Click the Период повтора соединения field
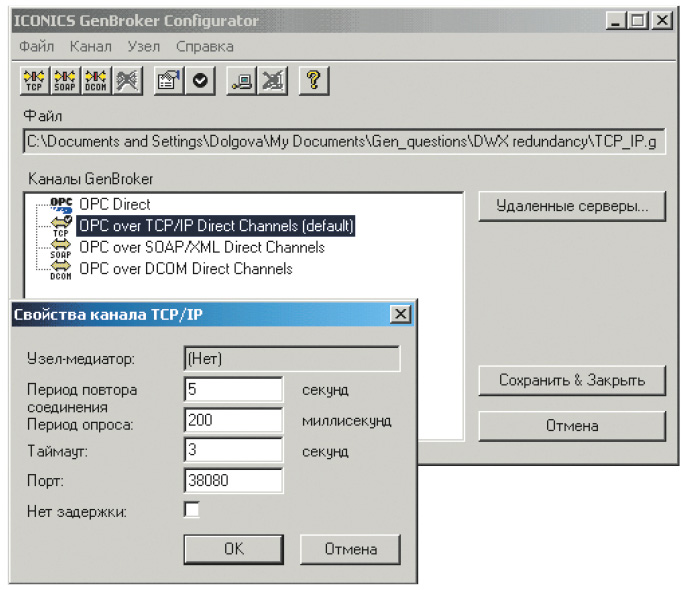684x590 pixels. (233, 389)
